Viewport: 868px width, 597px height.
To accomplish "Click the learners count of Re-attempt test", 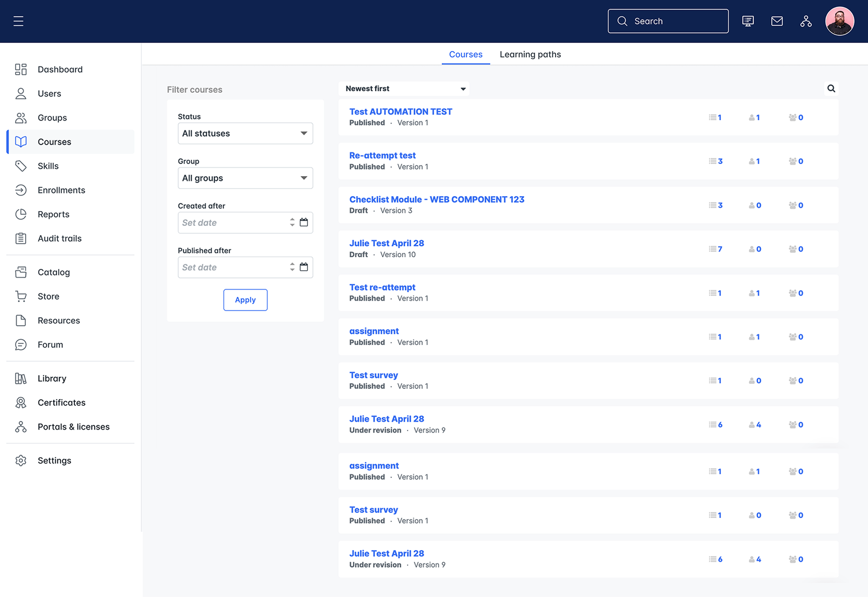I will [x=754, y=161].
